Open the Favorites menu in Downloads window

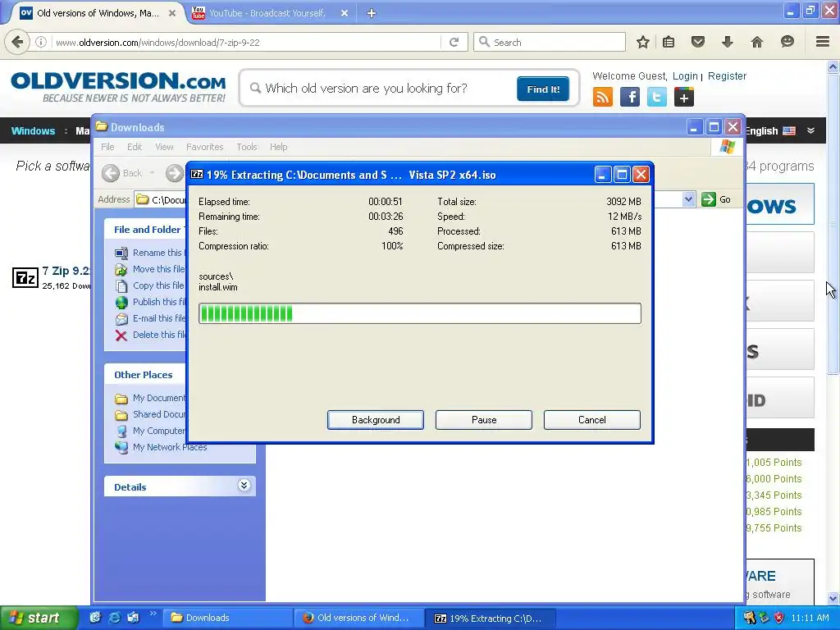click(204, 147)
